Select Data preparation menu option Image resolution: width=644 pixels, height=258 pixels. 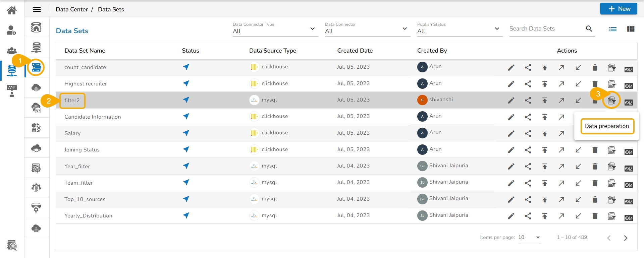(x=607, y=126)
